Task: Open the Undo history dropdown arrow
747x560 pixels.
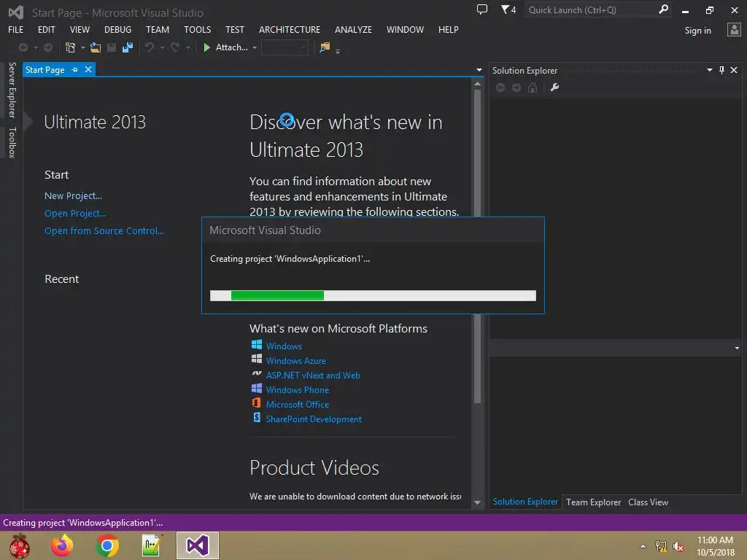Action: [x=163, y=47]
